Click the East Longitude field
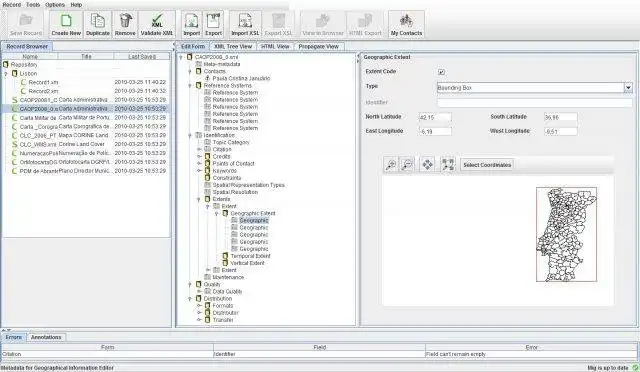 point(435,131)
